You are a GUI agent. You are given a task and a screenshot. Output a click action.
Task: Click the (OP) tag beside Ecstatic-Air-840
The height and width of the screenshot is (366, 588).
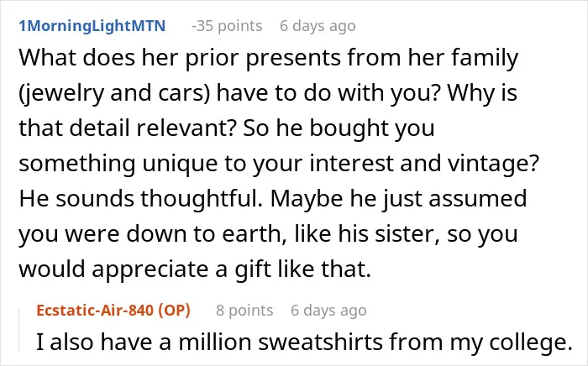[175, 311]
